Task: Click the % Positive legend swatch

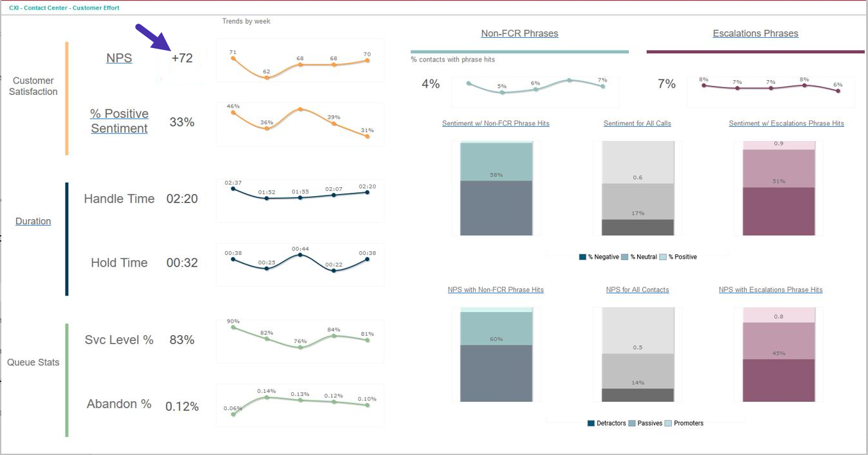Action: tap(664, 257)
